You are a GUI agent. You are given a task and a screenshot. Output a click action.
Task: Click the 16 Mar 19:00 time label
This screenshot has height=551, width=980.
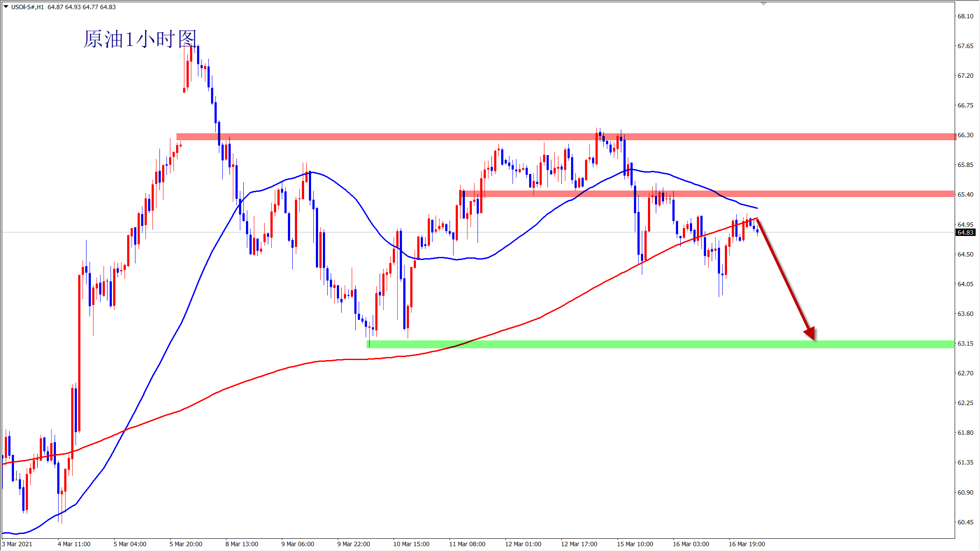[x=747, y=544]
